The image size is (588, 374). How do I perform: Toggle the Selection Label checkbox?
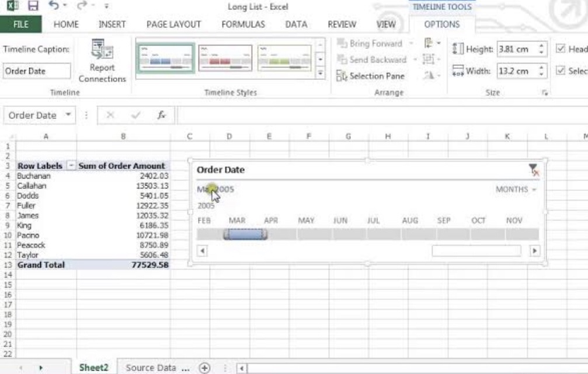561,71
